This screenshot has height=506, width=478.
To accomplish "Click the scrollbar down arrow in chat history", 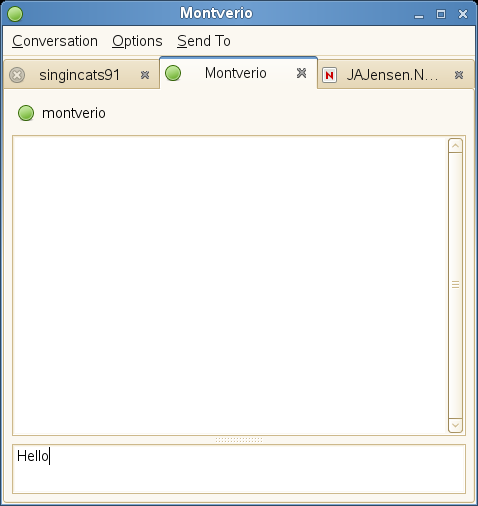I will click(455, 425).
